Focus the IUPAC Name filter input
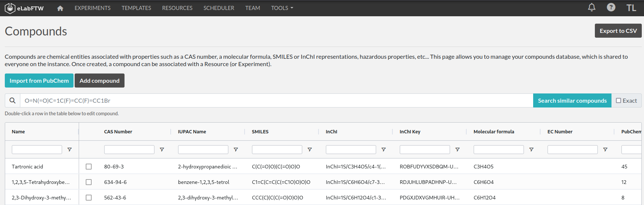This screenshot has height=205, width=644. 203,150
